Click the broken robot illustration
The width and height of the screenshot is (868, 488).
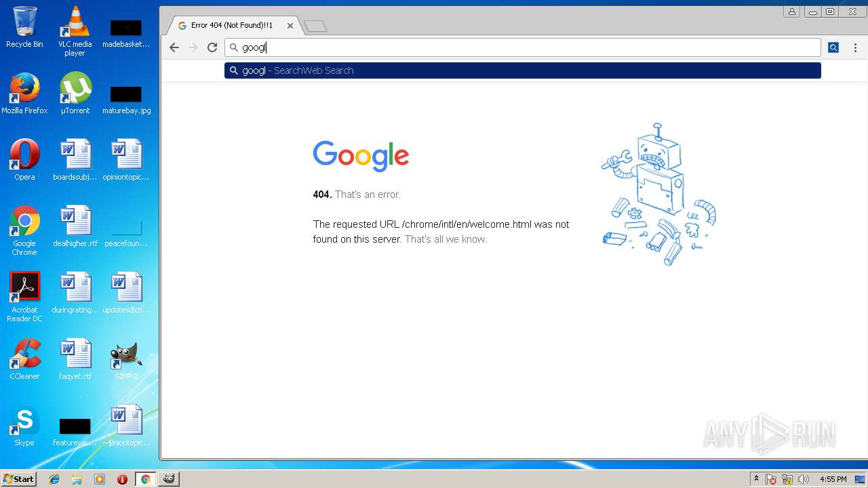pos(658,194)
